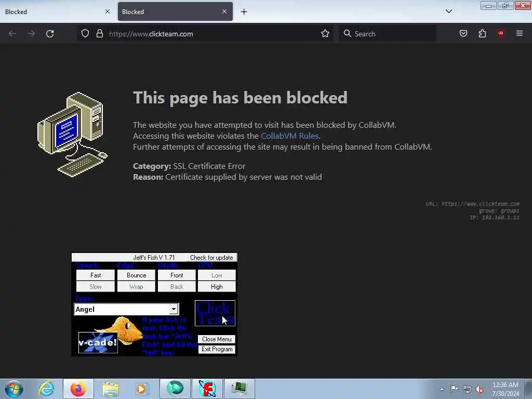
Task: Open the CollabVM Rules link
Action: 289,136
